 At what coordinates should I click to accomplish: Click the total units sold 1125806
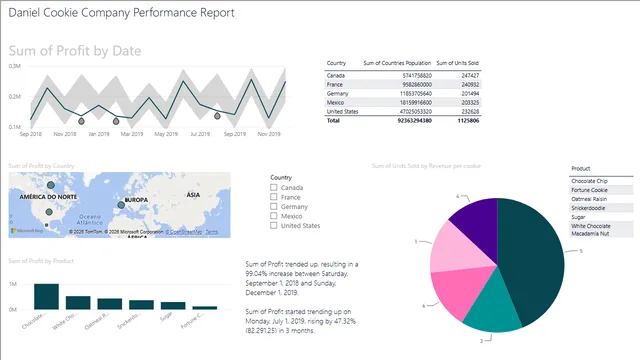click(469, 120)
